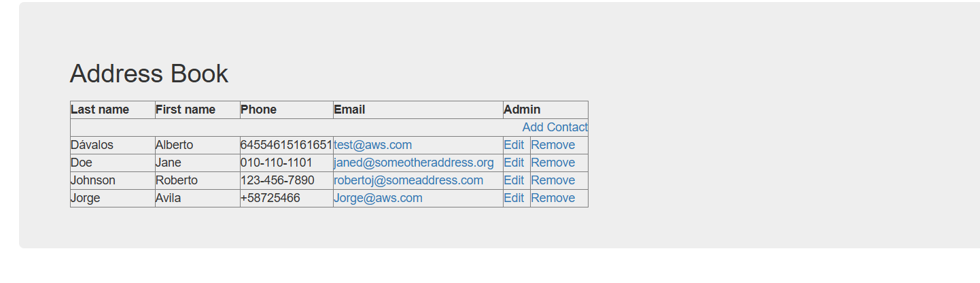Click the First name column header
980x283 pixels.
click(186, 110)
